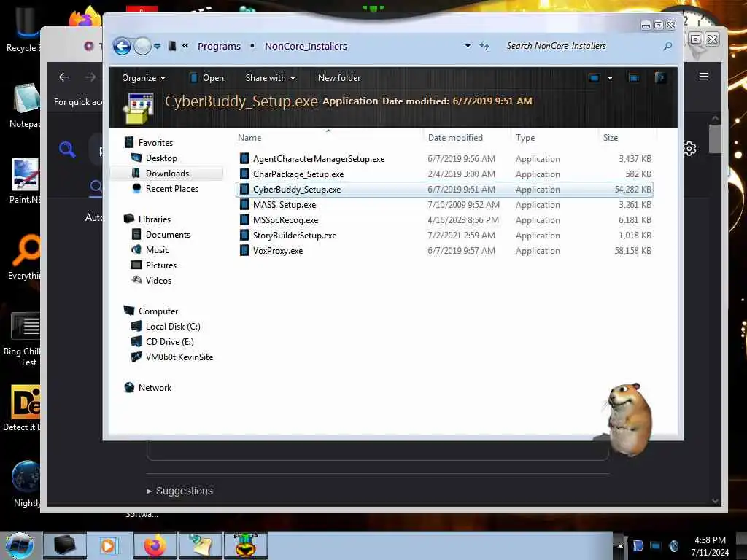Click the CyberBuddy installer preview thumbnail

pyautogui.click(x=138, y=108)
